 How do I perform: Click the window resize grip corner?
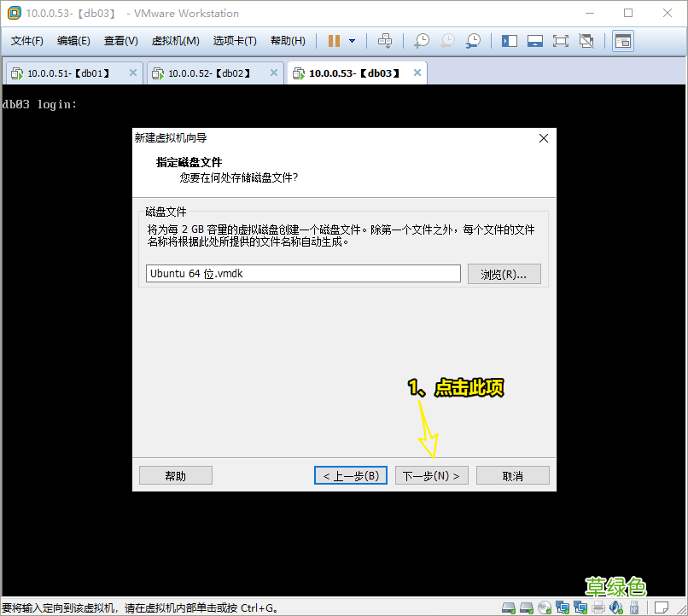(682, 610)
